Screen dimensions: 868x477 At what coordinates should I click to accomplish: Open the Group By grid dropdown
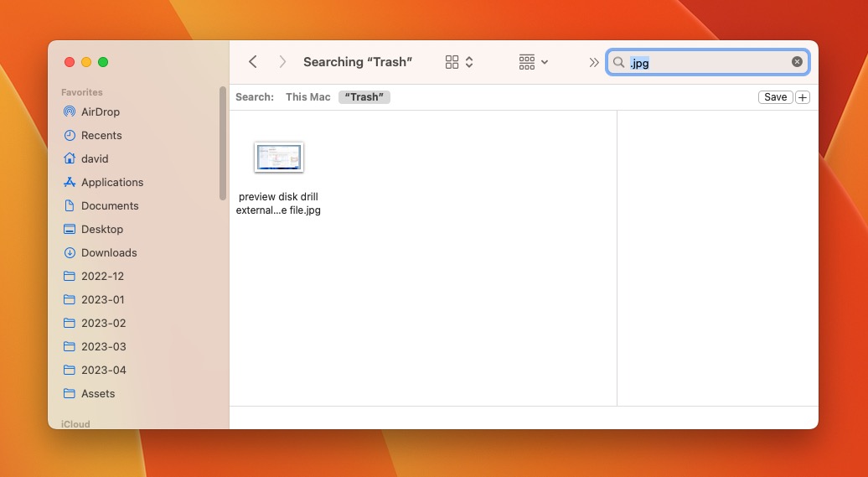(x=533, y=62)
